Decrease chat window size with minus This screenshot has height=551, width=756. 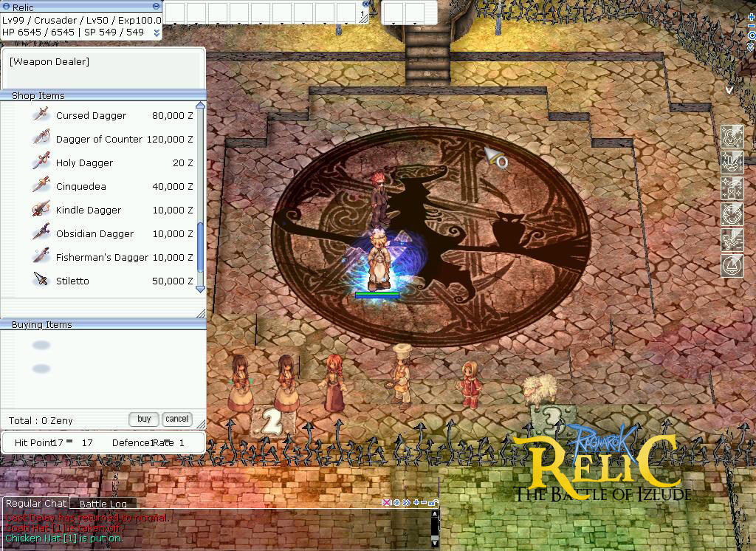(x=424, y=503)
